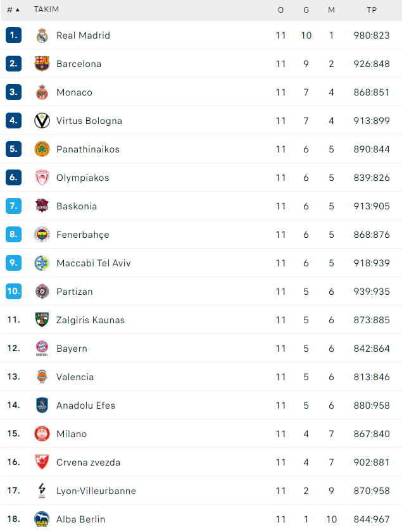The width and height of the screenshot is (402, 532).
Task: Click the Real Madrid club crest
Action: click(42, 35)
